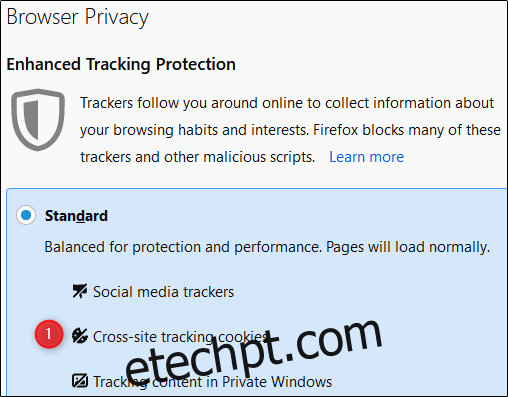Click the Tracking content in Private Windows icon
508x397 pixels.
point(80,381)
